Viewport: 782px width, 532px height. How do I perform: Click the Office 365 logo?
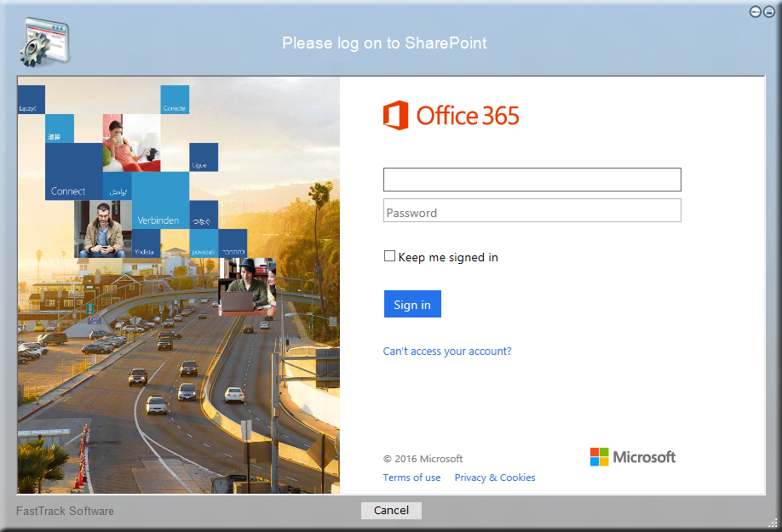tap(451, 116)
